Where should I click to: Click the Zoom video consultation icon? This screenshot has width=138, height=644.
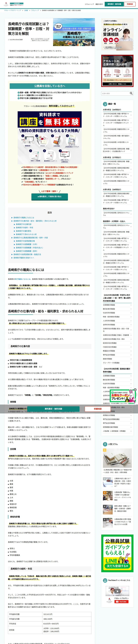111,40
